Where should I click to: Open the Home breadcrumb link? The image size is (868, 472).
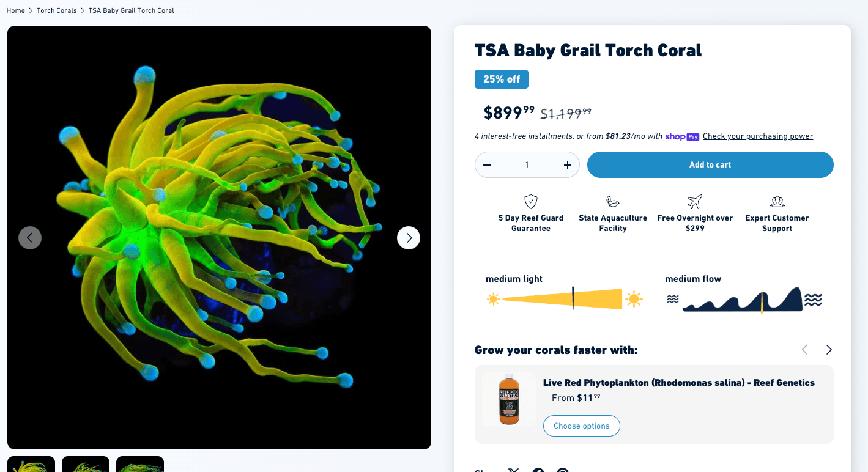tap(15, 10)
